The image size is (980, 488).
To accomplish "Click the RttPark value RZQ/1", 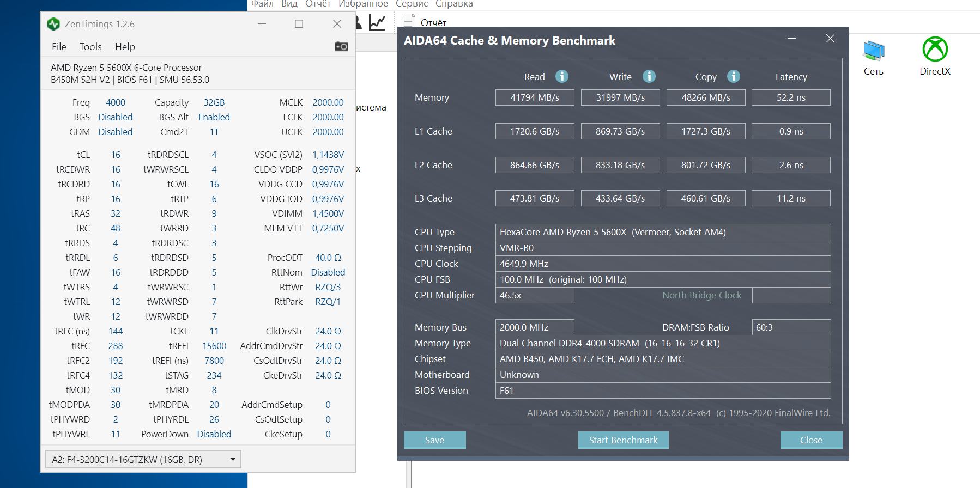I will click(x=328, y=302).
